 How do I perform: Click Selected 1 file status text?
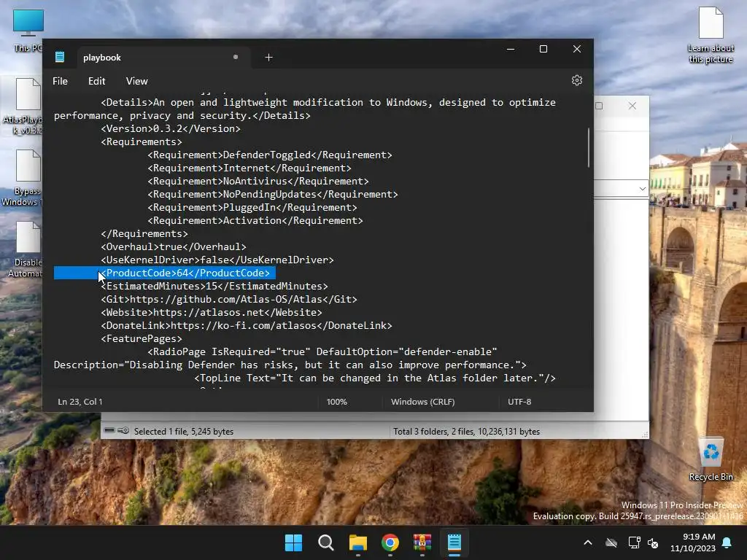(184, 432)
